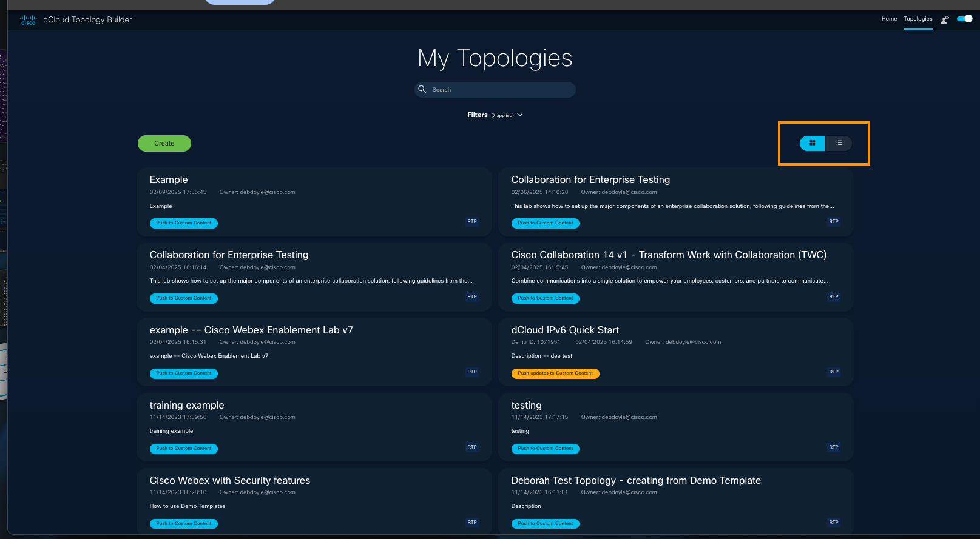This screenshot has height=539, width=980.
Task: Push the testing topology to Custom Content
Action: coord(546,449)
